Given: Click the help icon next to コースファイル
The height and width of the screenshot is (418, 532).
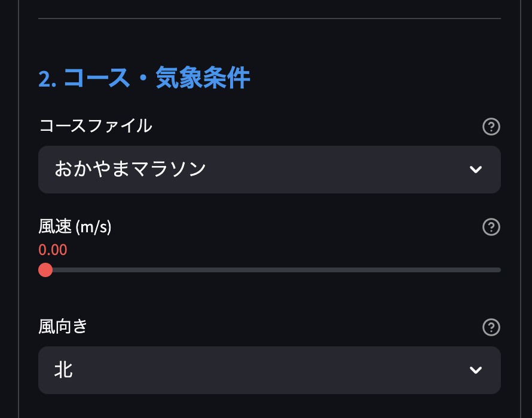Looking at the screenshot, I should (x=490, y=127).
